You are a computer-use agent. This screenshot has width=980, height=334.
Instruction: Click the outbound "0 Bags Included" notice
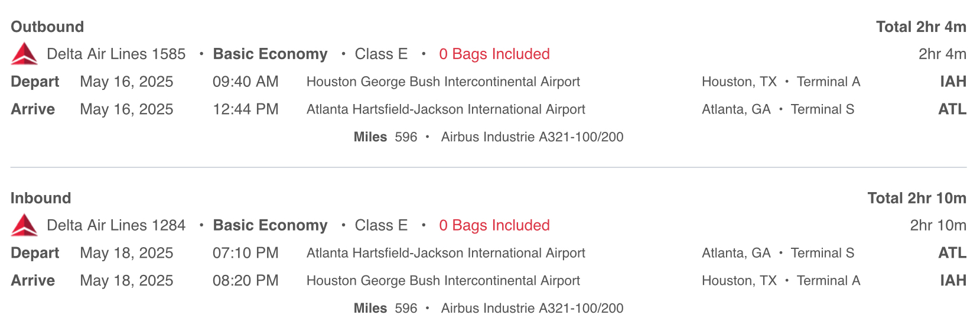click(494, 54)
